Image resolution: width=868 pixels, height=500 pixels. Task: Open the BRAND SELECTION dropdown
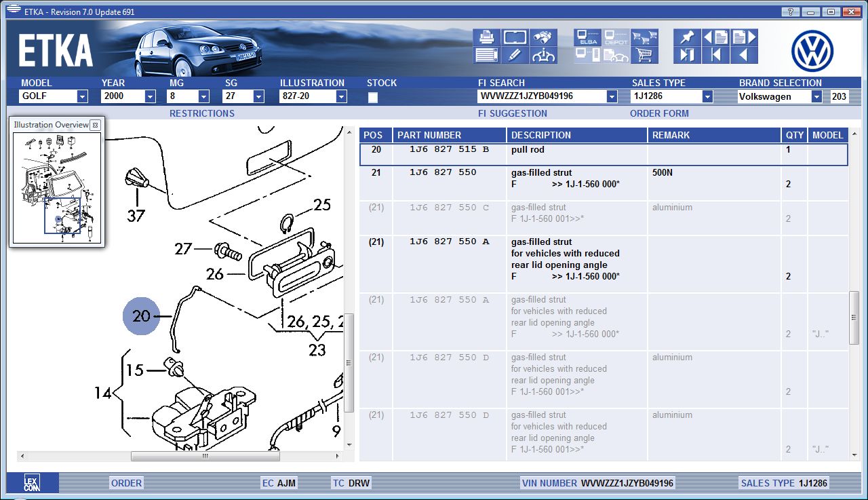click(x=816, y=96)
